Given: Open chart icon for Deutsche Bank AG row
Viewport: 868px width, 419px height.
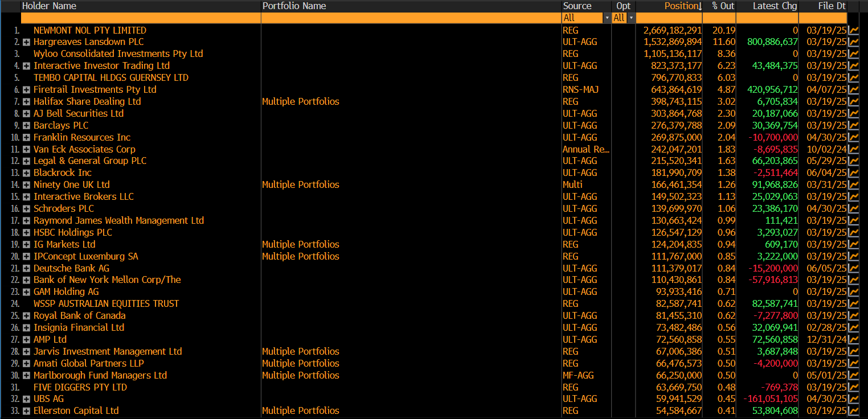Looking at the screenshot, I should [x=853, y=269].
